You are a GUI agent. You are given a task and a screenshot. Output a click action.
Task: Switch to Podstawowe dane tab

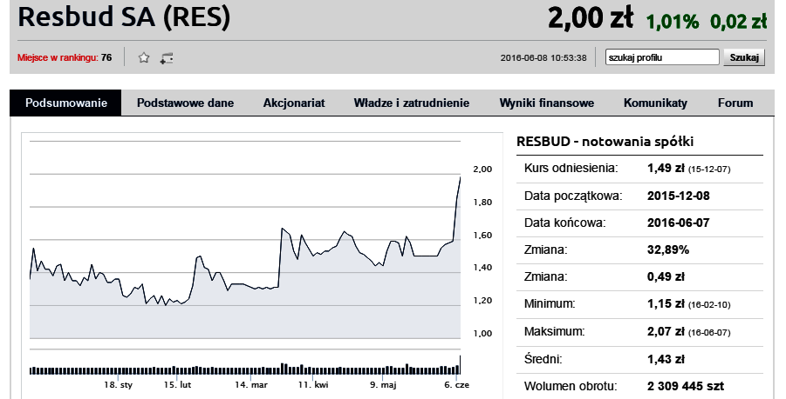tap(185, 103)
